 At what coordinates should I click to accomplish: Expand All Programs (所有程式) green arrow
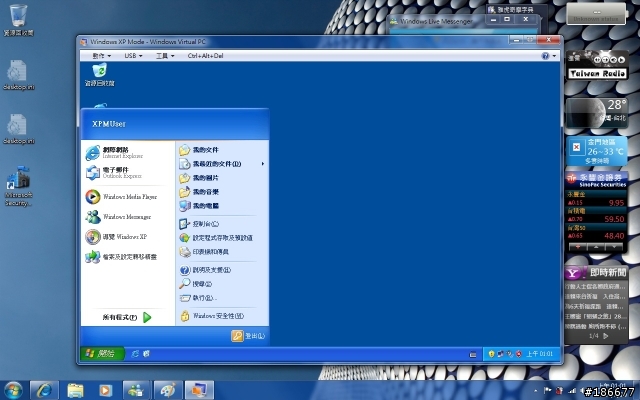point(147,317)
